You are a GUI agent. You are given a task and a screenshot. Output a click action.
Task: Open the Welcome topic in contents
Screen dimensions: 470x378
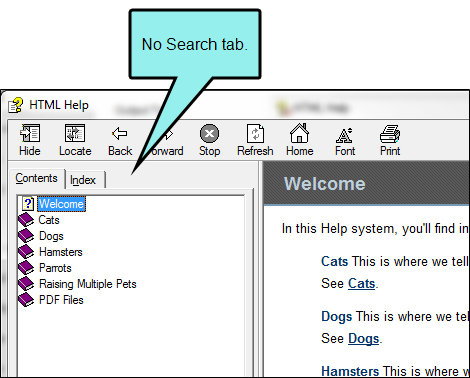(62, 204)
